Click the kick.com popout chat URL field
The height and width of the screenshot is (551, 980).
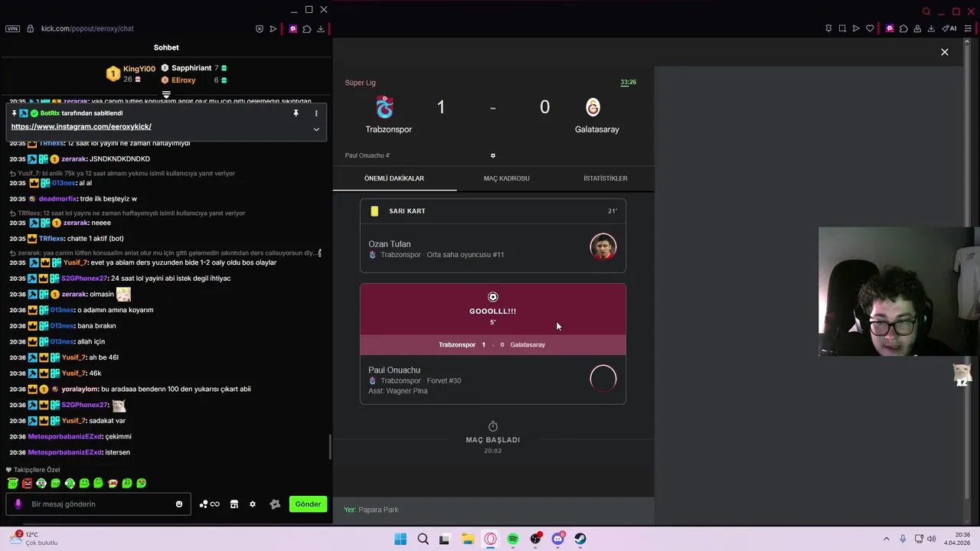point(87,28)
